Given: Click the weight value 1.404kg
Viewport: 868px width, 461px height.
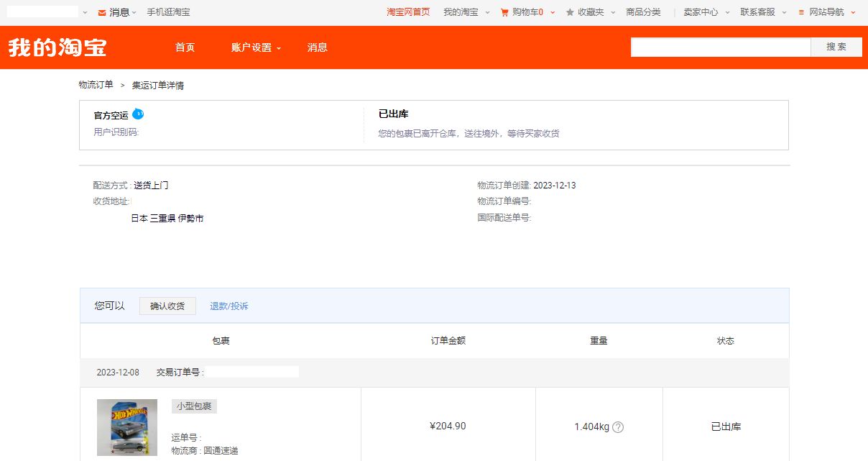Looking at the screenshot, I should (x=591, y=427).
